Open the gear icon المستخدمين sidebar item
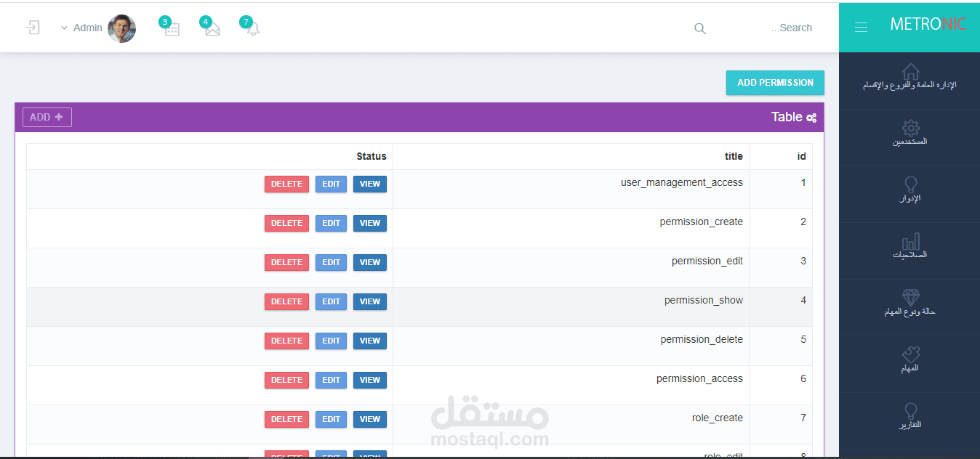 [909, 134]
